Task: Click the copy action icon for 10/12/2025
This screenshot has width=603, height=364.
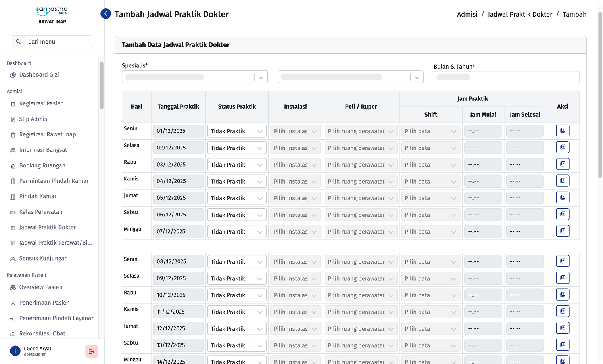Action: pyautogui.click(x=563, y=295)
